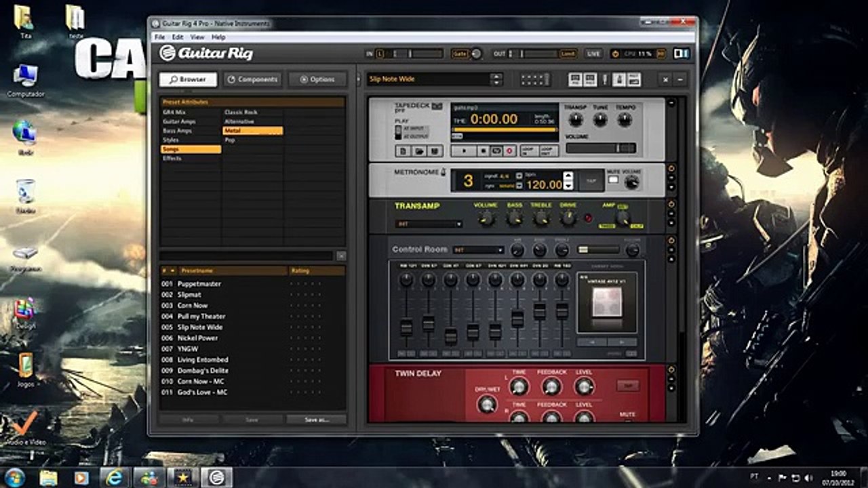The image size is (868, 488).
Task: Toggle the Metronome mute checkbox
Action: (x=614, y=180)
